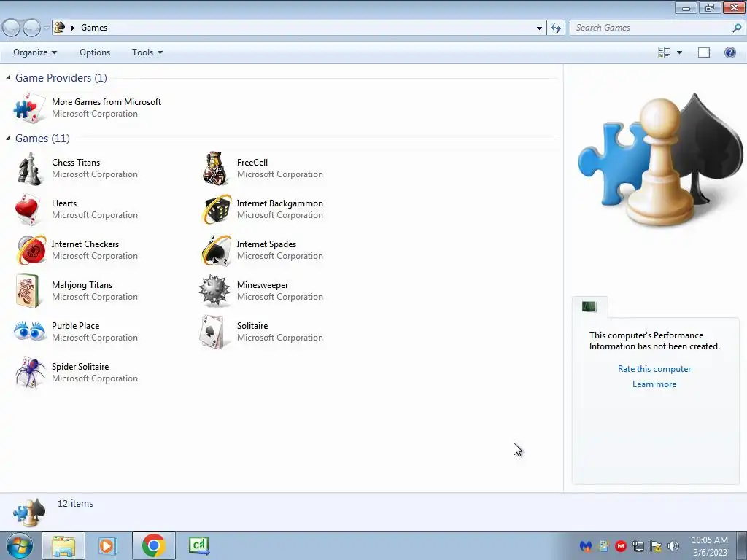Toggle the preview pane icon
Image resolution: width=747 pixels, height=560 pixels.
[704, 52]
